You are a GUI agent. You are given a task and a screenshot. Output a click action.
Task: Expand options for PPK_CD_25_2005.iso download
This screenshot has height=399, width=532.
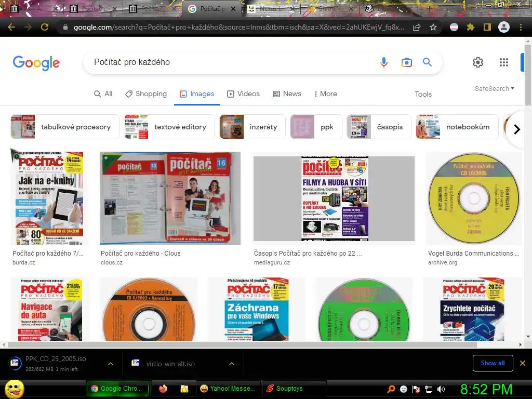tap(111, 364)
